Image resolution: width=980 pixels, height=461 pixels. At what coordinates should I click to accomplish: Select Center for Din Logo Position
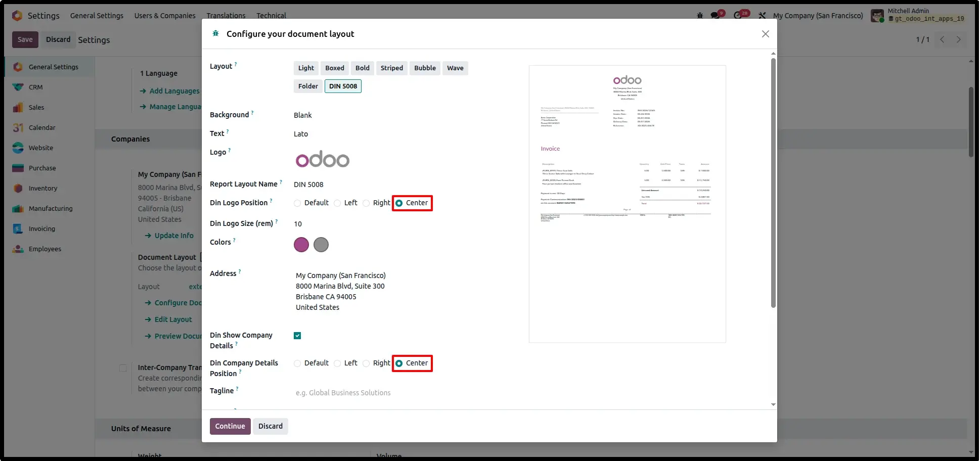[x=399, y=203]
